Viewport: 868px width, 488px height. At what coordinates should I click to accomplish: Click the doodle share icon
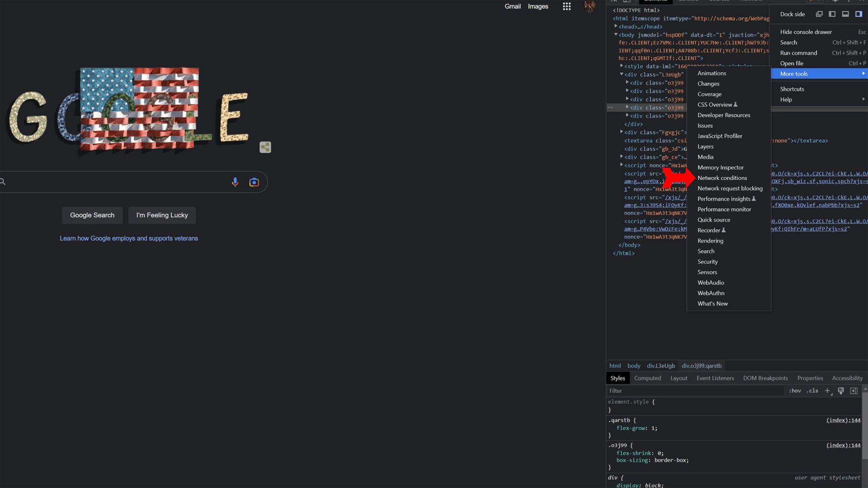(x=265, y=147)
